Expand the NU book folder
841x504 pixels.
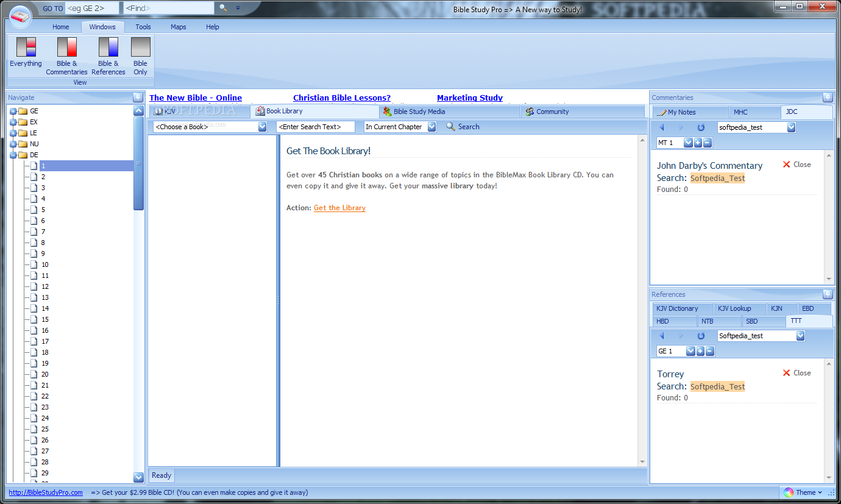point(13,144)
